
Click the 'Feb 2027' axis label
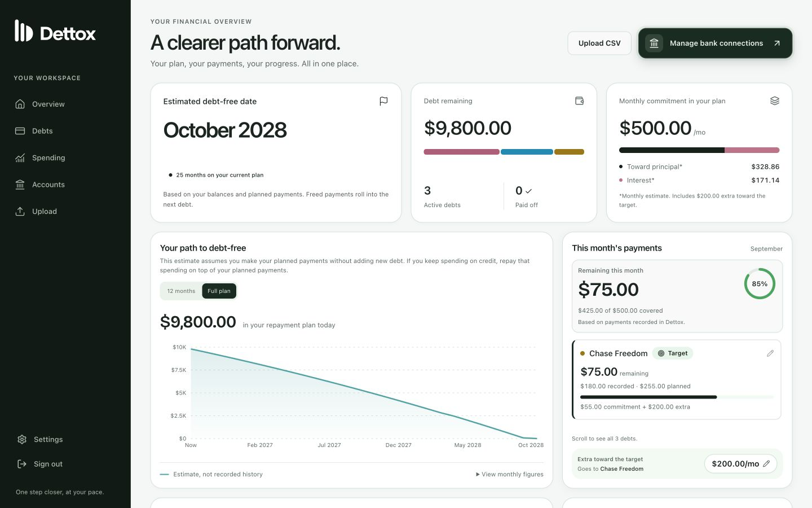tap(260, 445)
